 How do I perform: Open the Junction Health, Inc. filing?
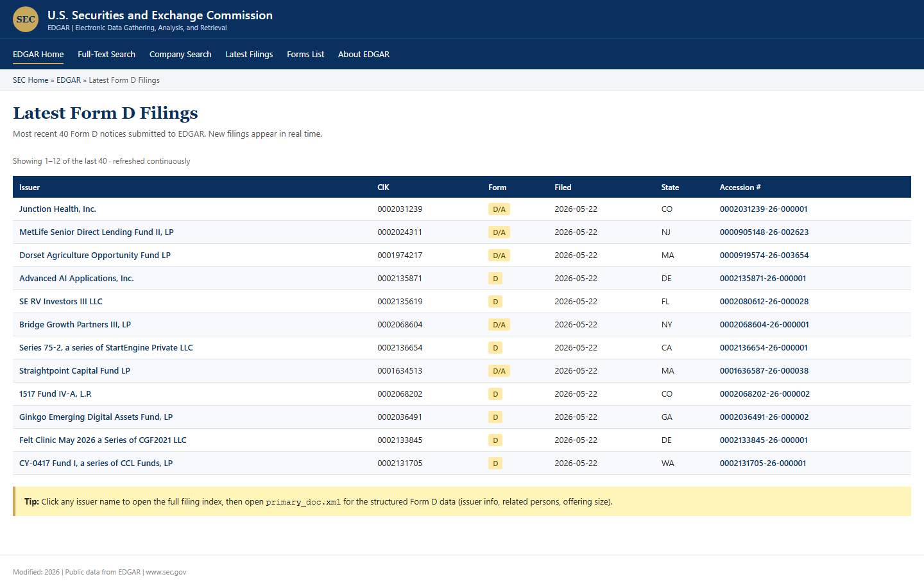pos(58,209)
